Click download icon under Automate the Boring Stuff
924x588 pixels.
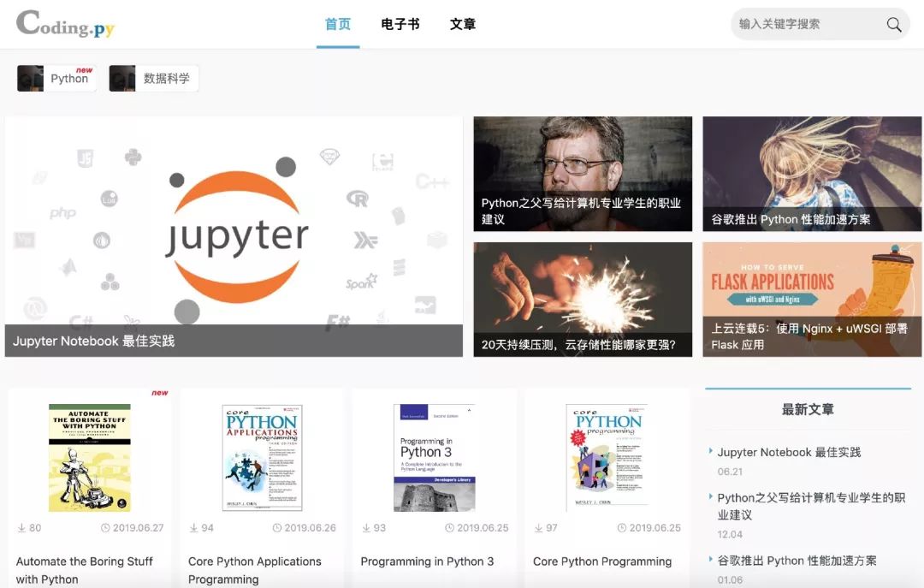pos(21,528)
